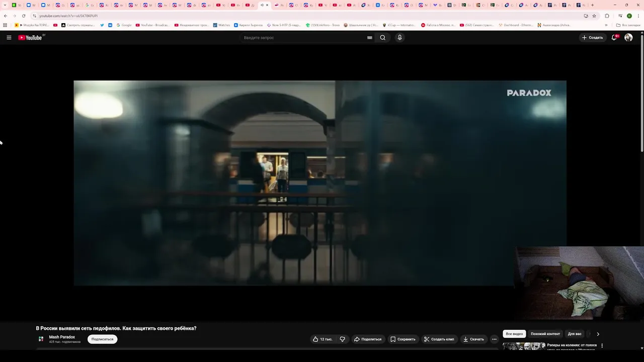The height and width of the screenshot is (362, 644).
Task: Go back with browser back arrow
Action: pos(6,16)
